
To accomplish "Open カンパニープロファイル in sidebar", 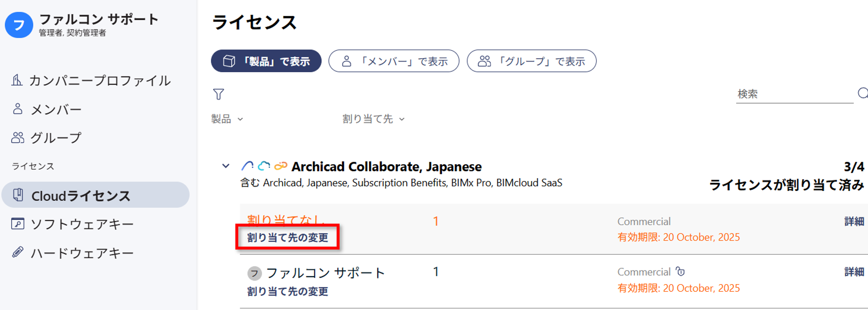I will [91, 81].
